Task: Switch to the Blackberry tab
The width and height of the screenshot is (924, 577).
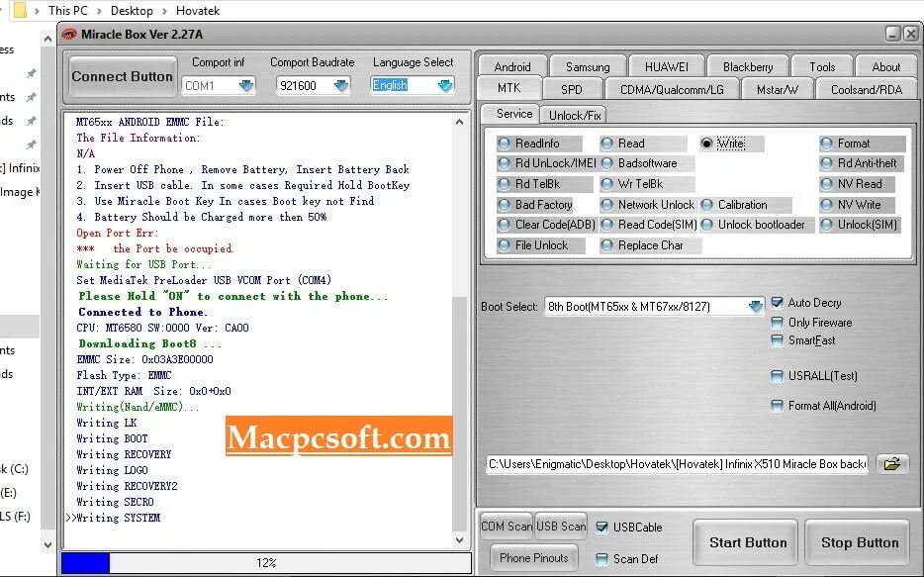Action: [x=748, y=66]
